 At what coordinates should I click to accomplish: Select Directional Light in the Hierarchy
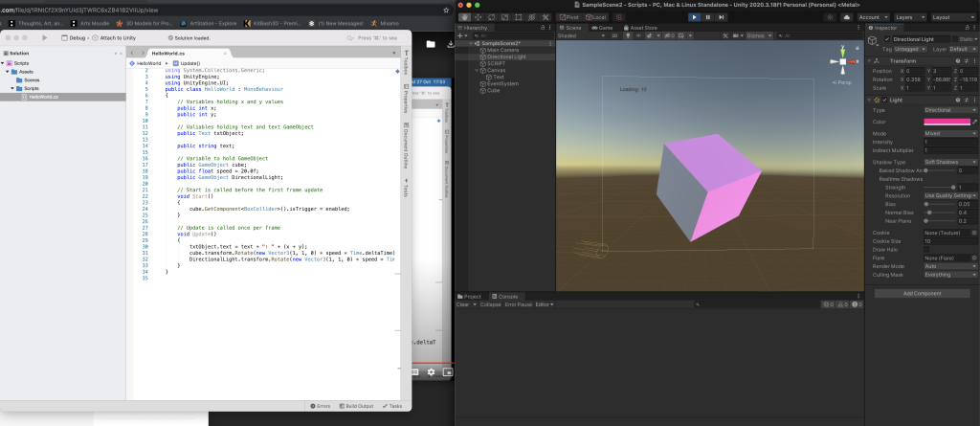506,56
